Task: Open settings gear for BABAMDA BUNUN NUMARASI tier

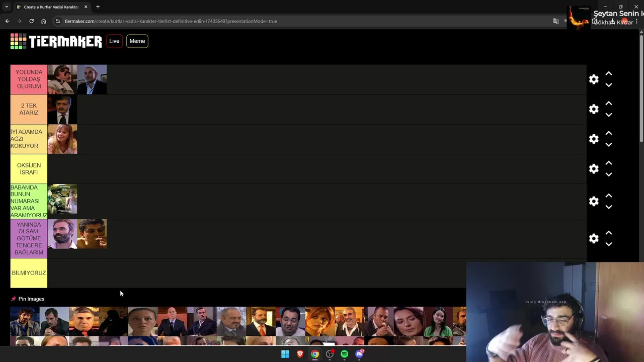Action: [x=594, y=201]
